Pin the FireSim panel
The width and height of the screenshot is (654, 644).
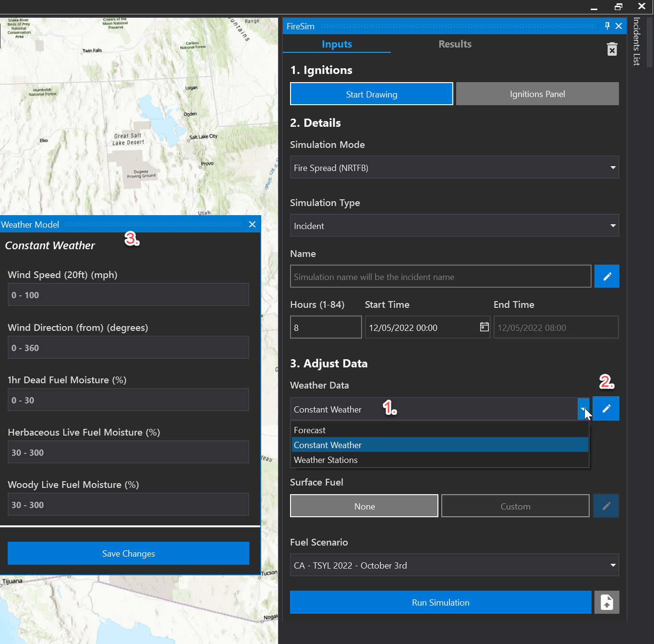tap(607, 26)
